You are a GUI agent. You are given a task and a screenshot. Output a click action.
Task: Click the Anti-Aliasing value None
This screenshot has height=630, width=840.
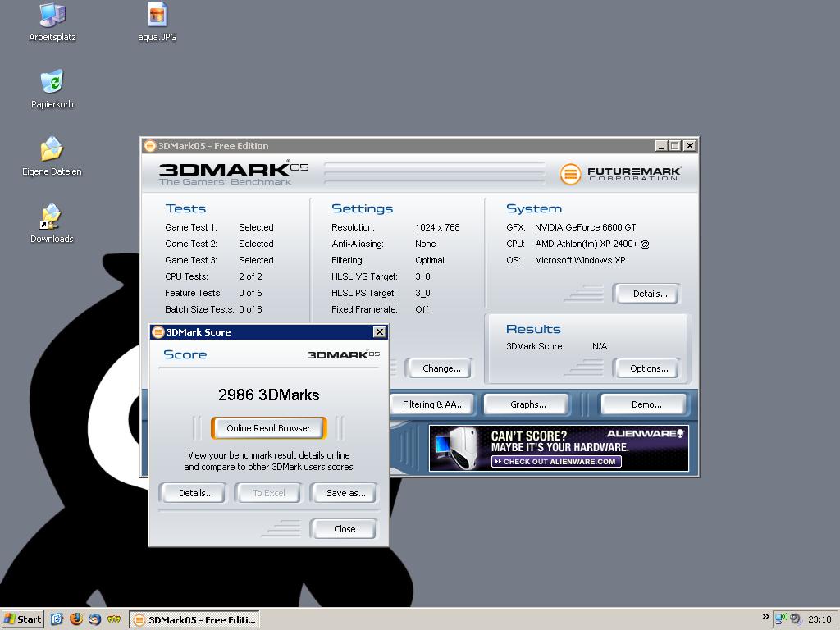[x=426, y=244]
